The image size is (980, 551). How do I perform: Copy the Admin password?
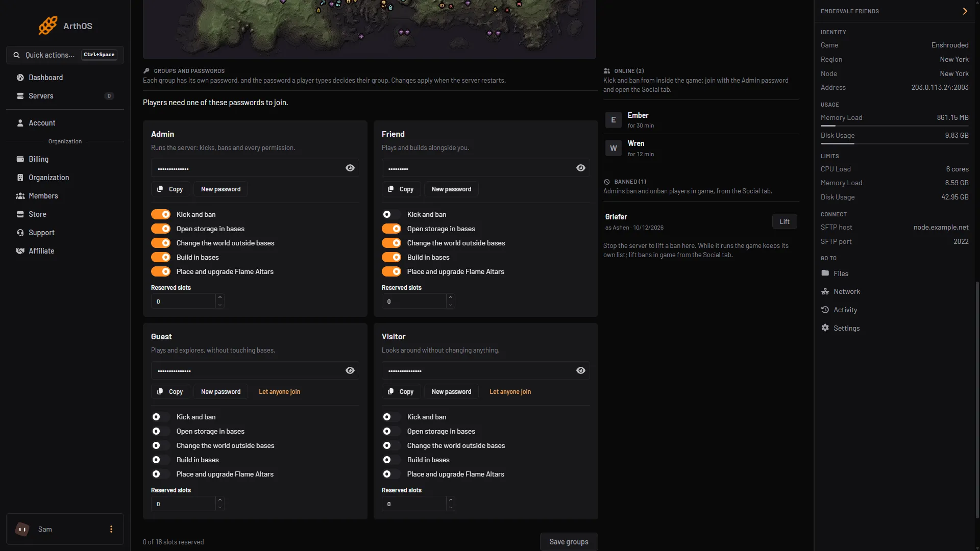pos(170,189)
